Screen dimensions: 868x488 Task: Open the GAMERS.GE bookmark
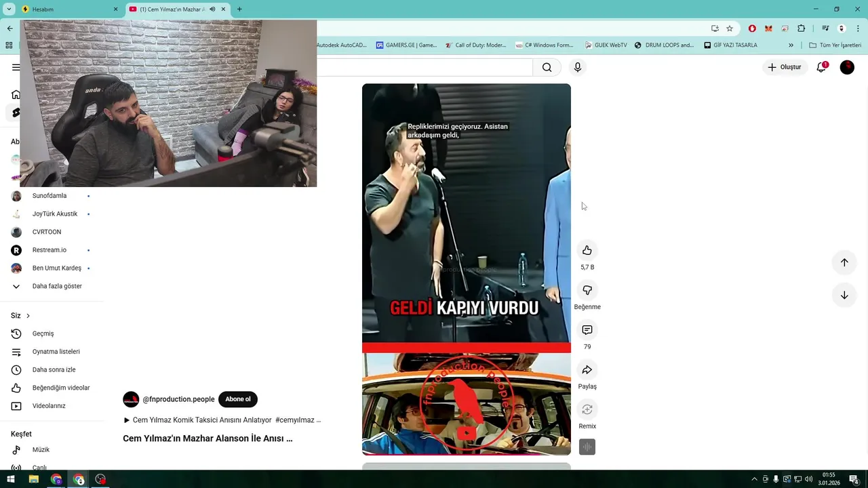click(406, 45)
